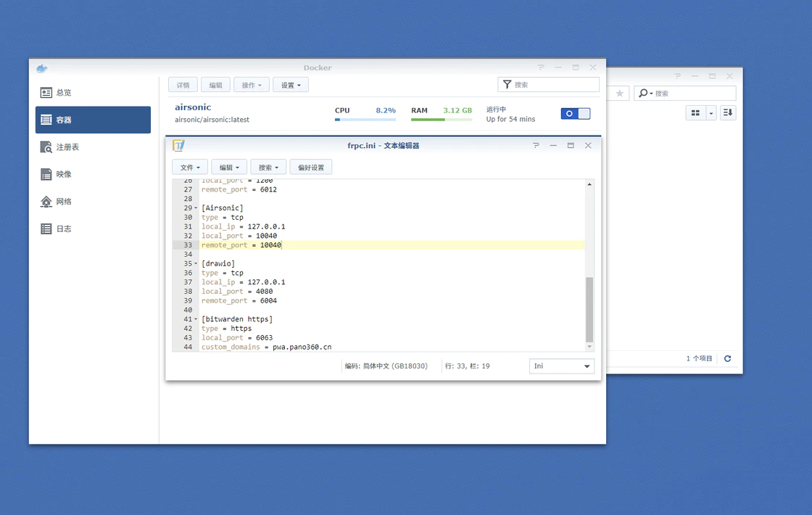Screen dimensions: 812x515
Task: Click the 偏好设置 preferences button
Action: pyautogui.click(x=311, y=168)
